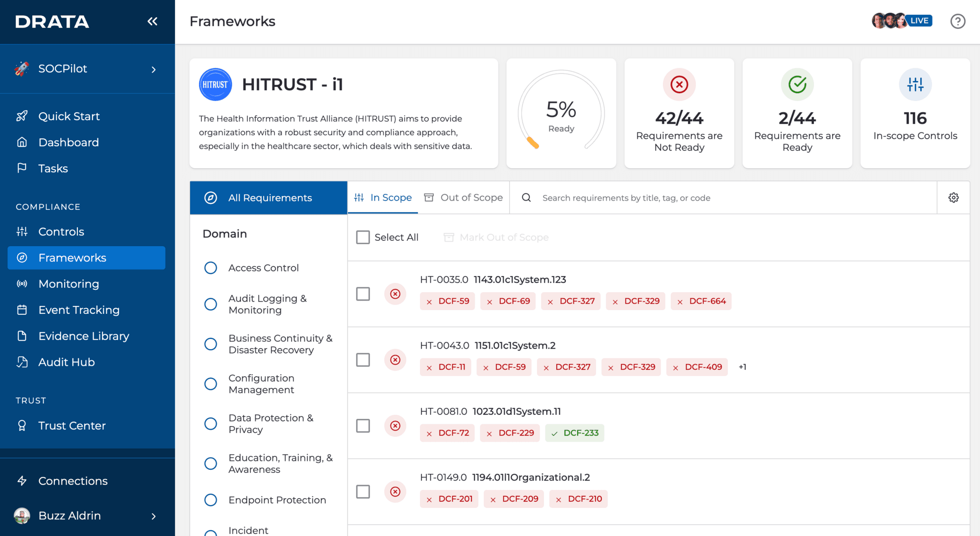Click the In-scope Controls sliders icon
This screenshot has width=980, height=536.
tap(915, 84)
